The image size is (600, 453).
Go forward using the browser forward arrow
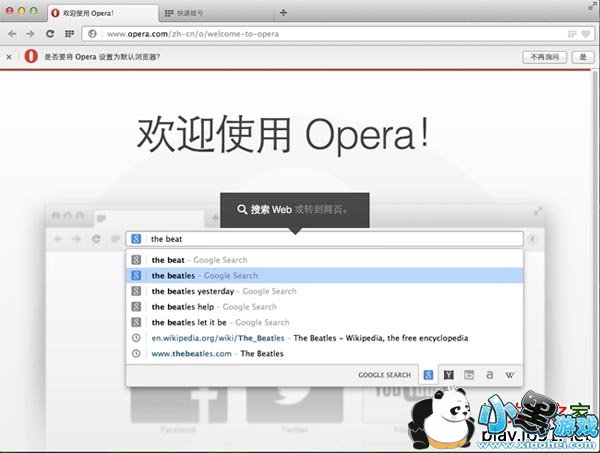coord(31,34)
